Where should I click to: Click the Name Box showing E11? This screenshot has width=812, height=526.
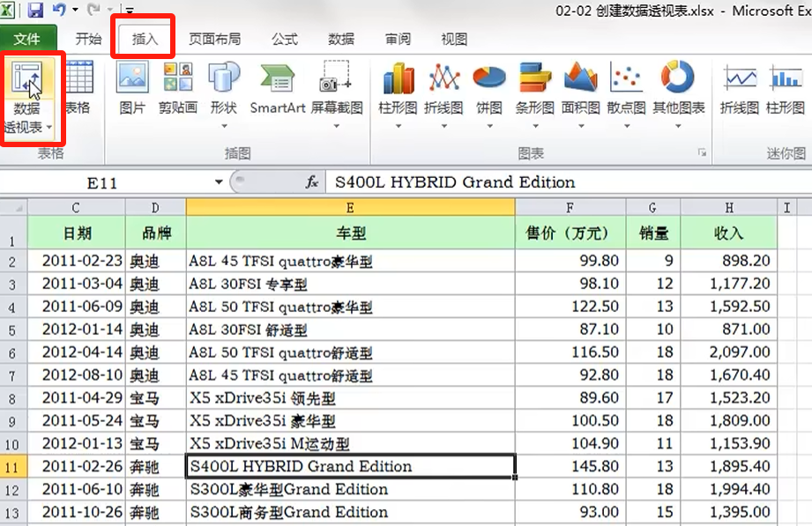pyautogui.click(x=103, y=182)
